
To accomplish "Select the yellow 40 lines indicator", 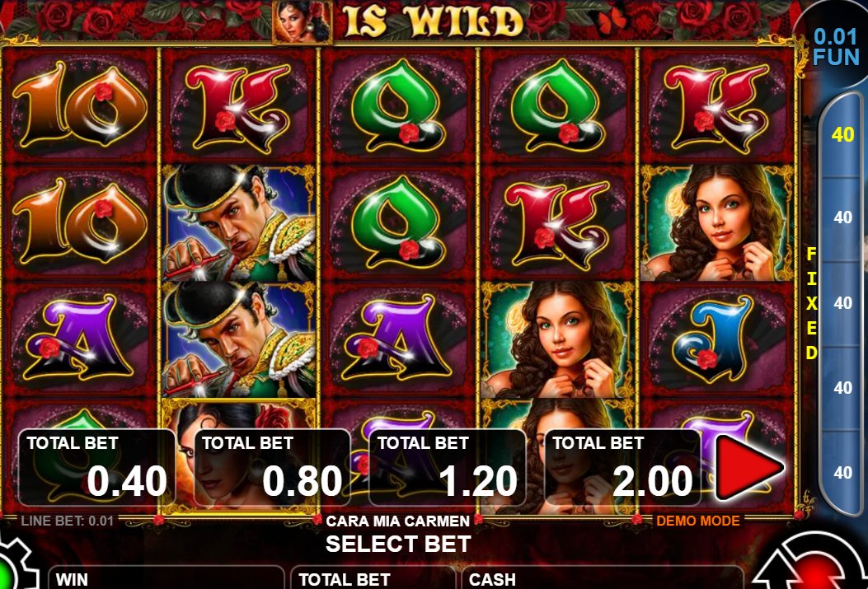I will pos(842,134).
